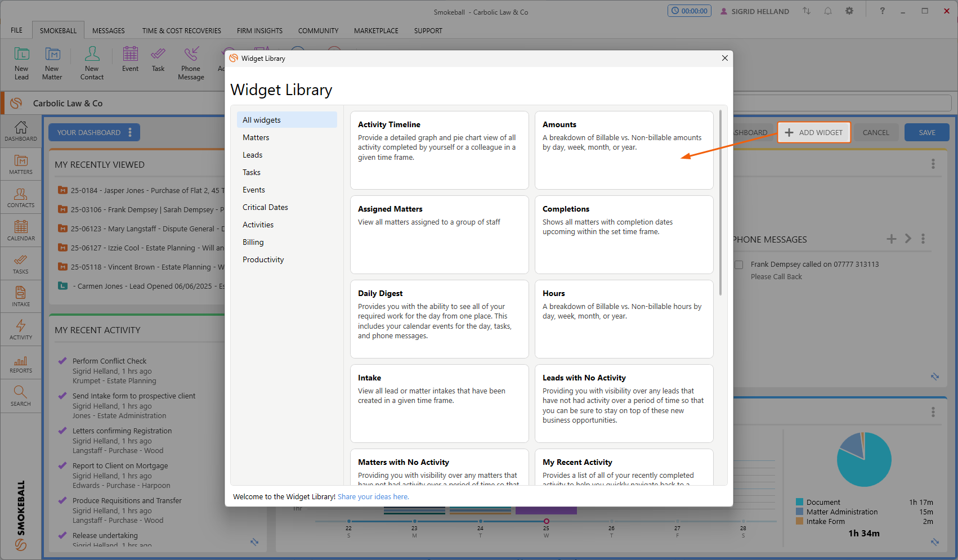
Task: Click the Widget Library vertical scrollbar
Action: point(720,203)
